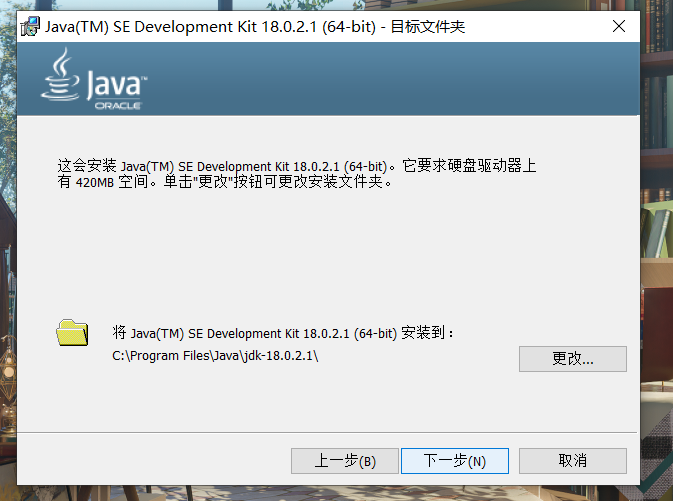Cancel installation with the 取消 button

click(573, 461)
